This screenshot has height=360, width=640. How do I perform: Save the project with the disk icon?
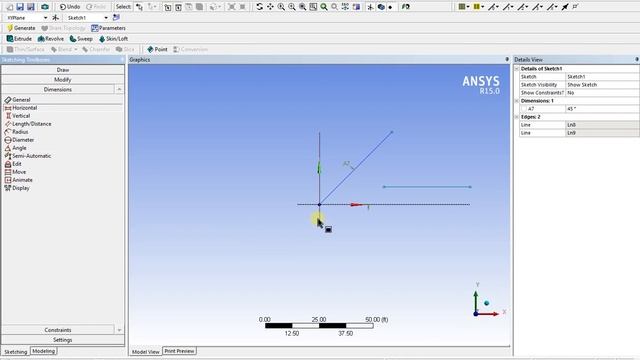coord(20,7)
